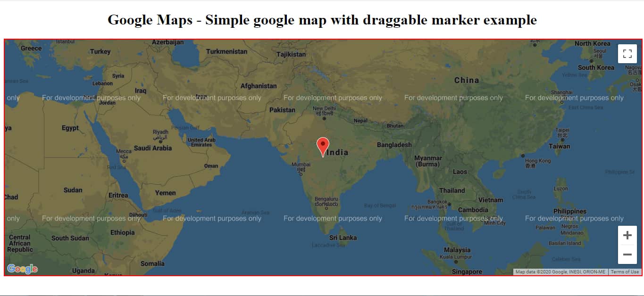Screen dimensions: 644x296
Task: Click the Map data copyright text
Action: pyautogui.click(x=560, y=272)
